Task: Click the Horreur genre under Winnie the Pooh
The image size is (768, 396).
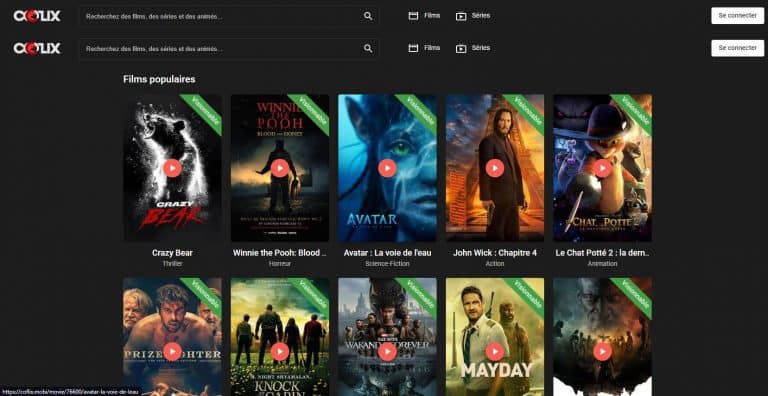Action: [x=280, y=264]
